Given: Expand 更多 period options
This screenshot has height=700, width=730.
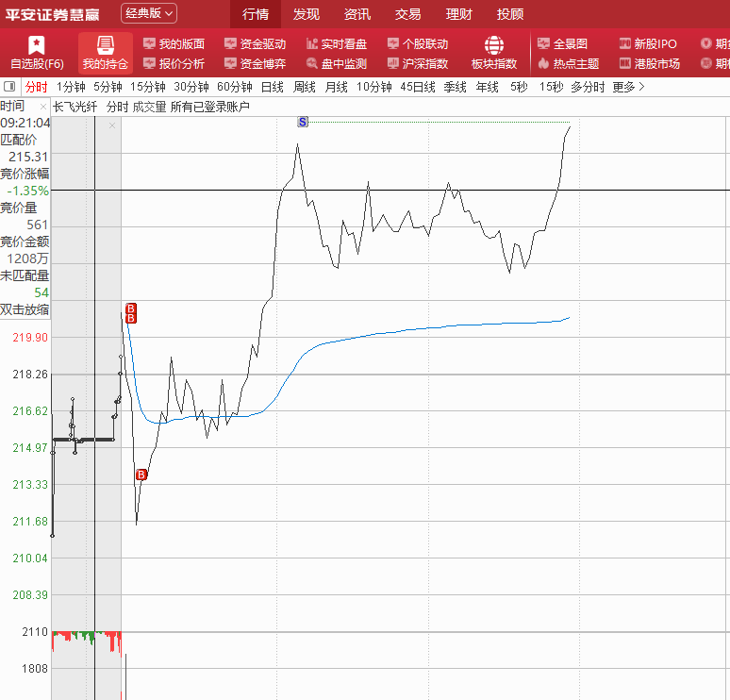Looking at the screenshot, I should click(628, 87).
